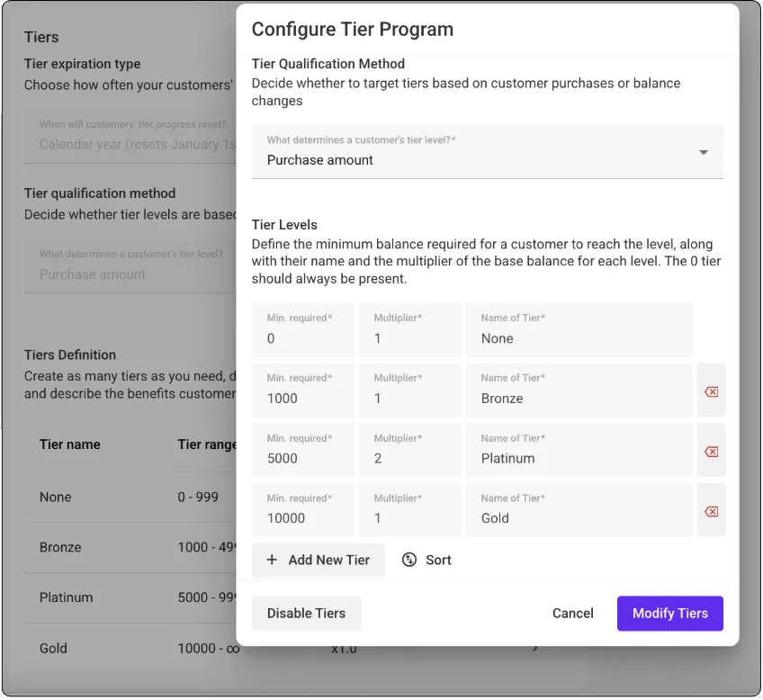
Task: Delete the Bronze tier row
Action: click(711, 391)
